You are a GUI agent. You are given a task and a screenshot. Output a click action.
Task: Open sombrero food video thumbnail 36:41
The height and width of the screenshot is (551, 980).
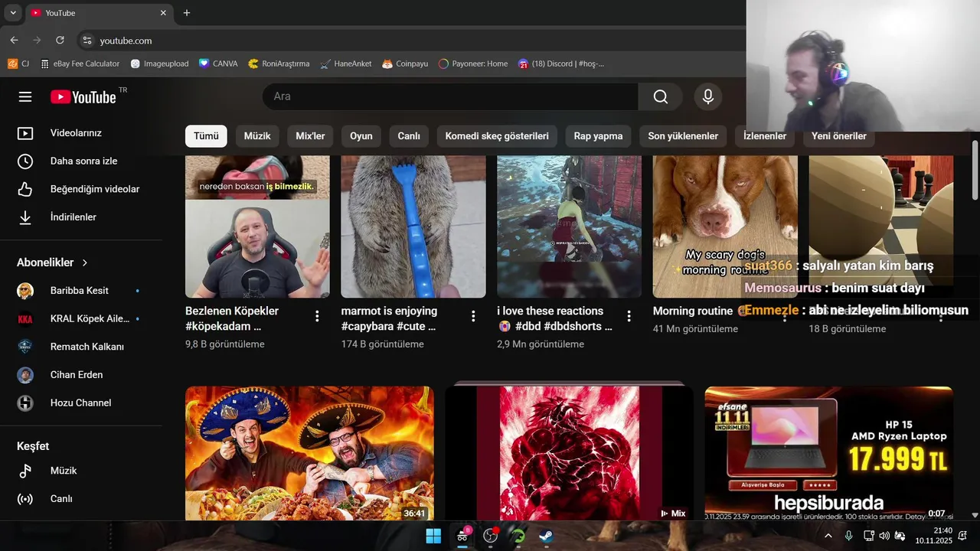[x=309, y=453]
